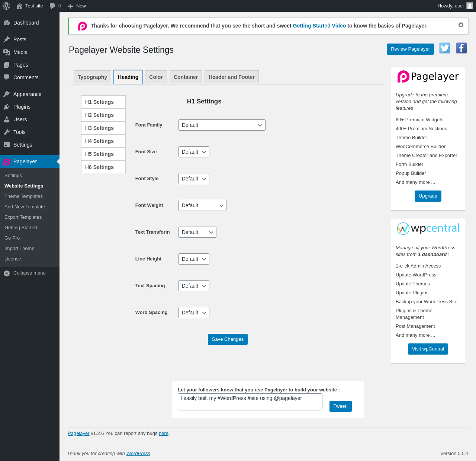Open the License submenu item

(x=13, y=259)
